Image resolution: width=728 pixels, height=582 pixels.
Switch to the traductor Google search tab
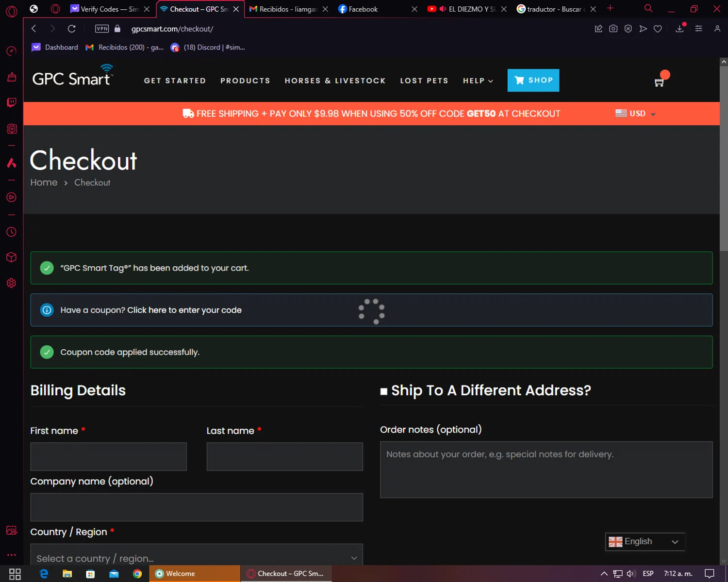[x=556, y=9]
